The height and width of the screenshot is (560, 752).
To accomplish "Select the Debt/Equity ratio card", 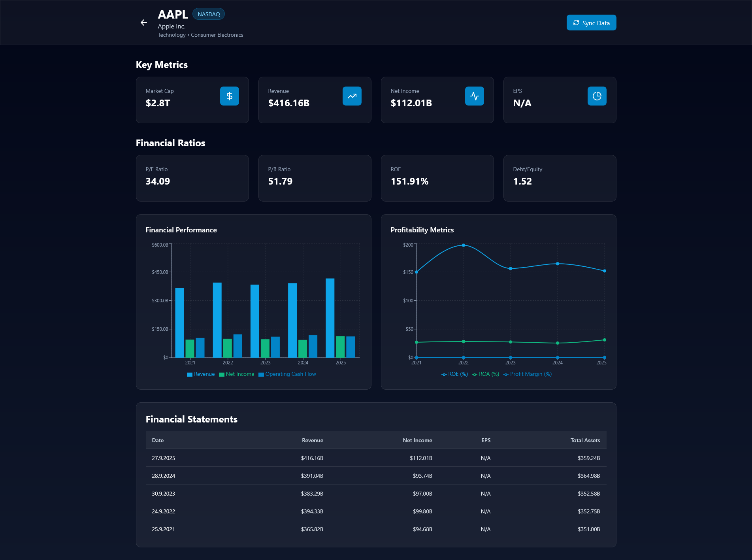I will tap(560, 178).
